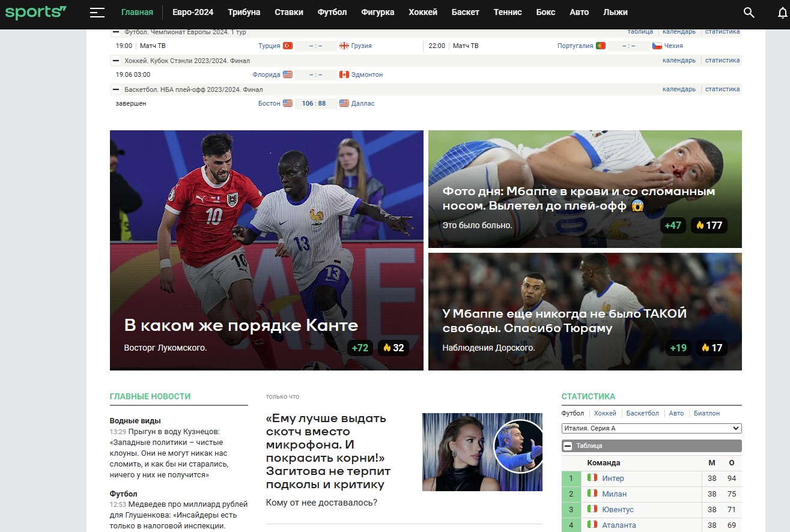Open the Интер team link in table

(613, 478)
